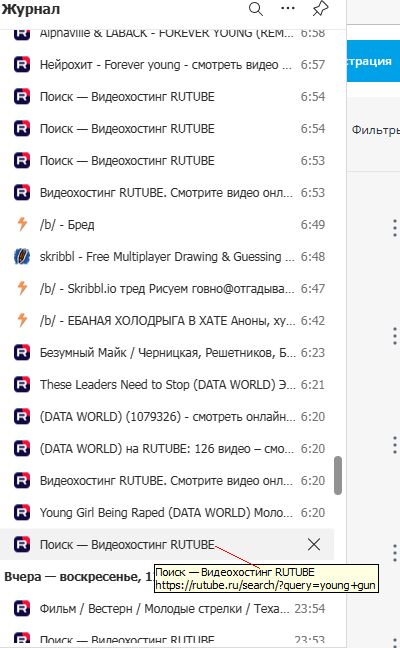Open the Журнал three-dot options menu

point(288,8)
